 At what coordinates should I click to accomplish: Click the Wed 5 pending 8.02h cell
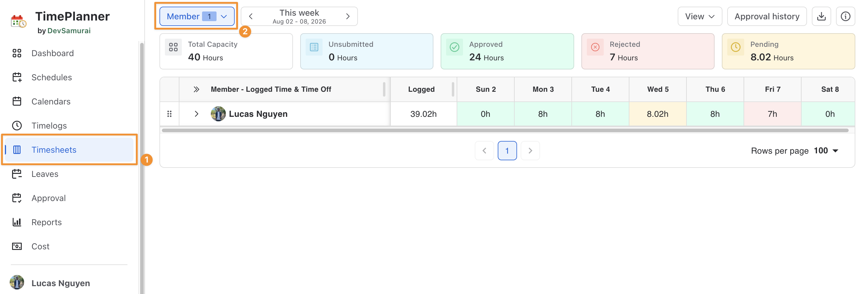657,114
